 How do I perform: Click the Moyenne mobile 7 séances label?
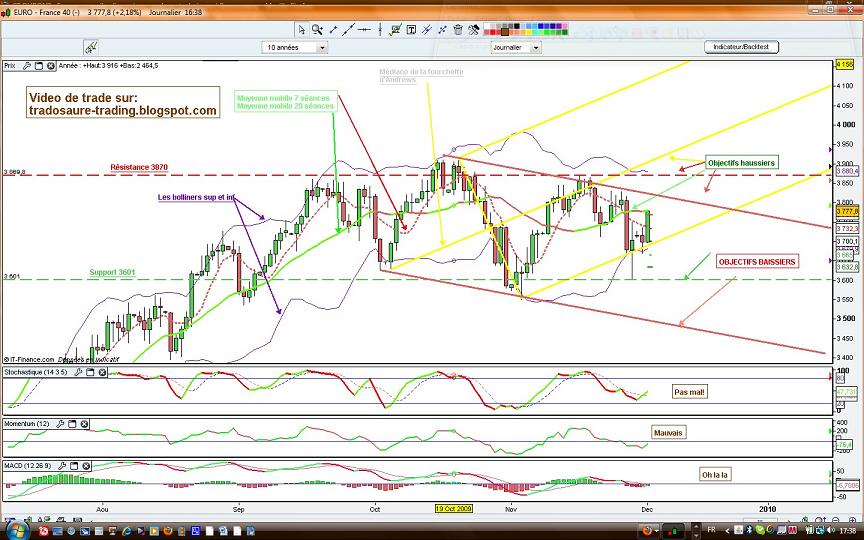tap(283, 98)
